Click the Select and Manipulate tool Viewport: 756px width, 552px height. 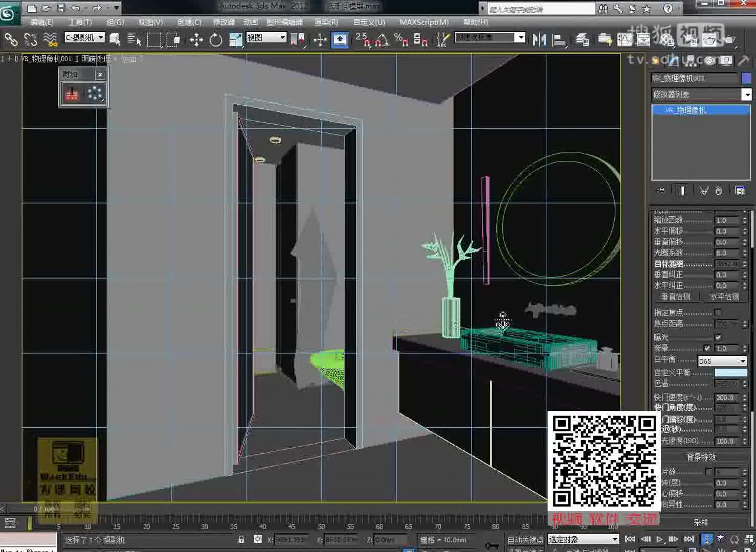[x=320, y=39]
